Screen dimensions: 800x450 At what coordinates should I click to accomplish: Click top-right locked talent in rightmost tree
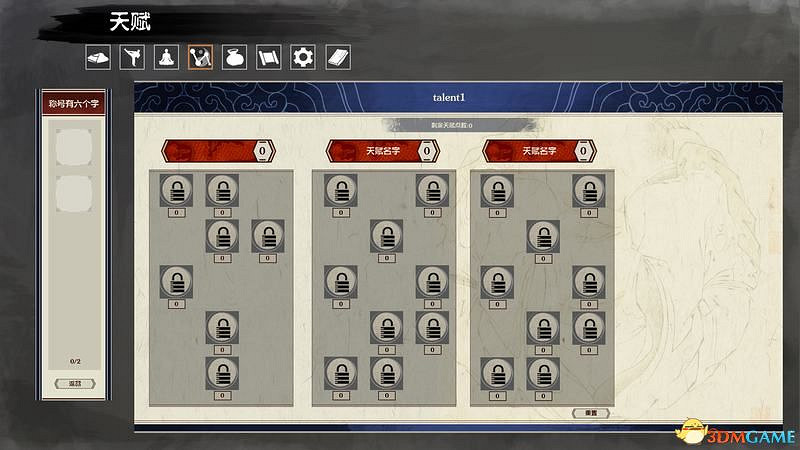coord(588,190)
